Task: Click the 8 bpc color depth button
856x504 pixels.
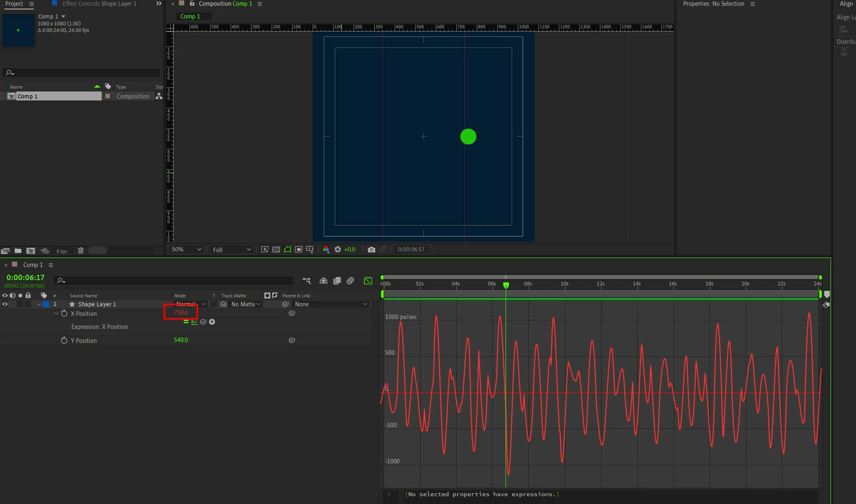Action: coord(62,251)
